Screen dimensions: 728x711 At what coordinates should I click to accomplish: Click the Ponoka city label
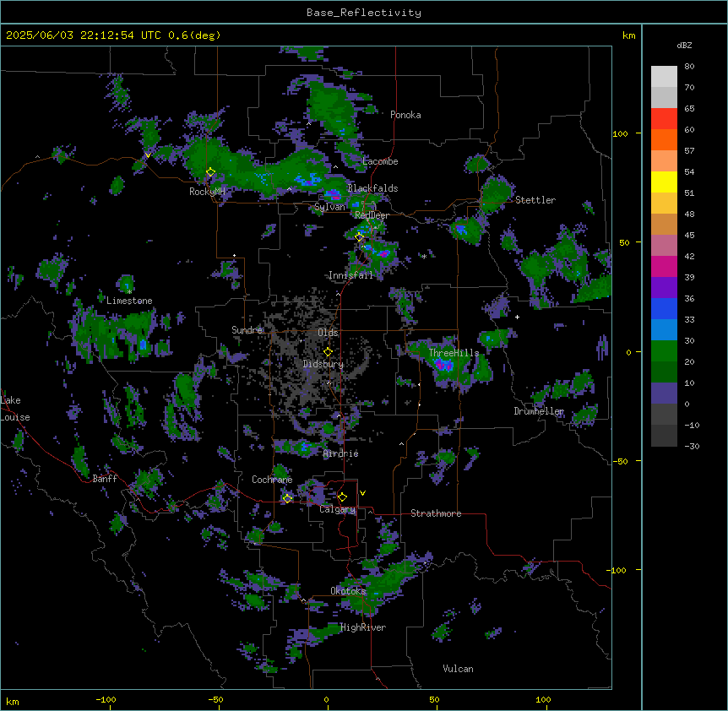(405, 115)
